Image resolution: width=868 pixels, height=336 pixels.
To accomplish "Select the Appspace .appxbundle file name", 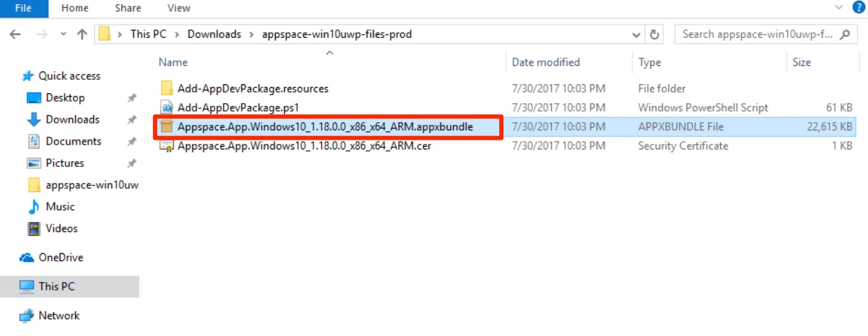I will coord(325,127).
